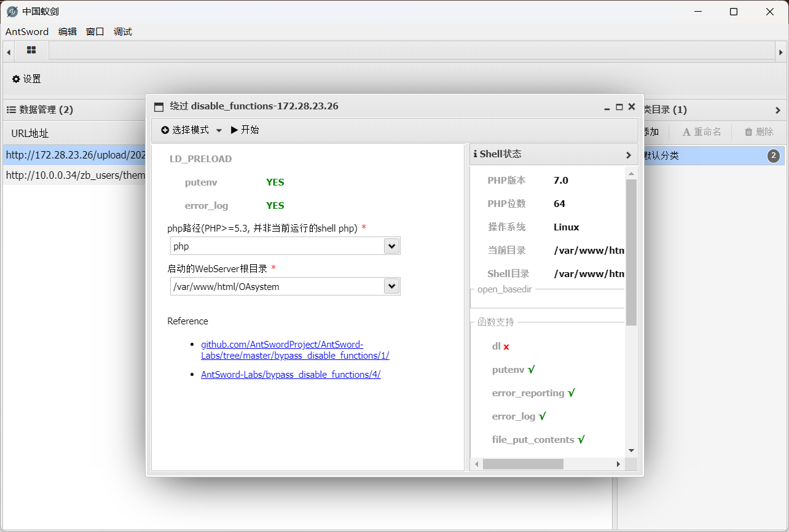Click the 操作系统 value Linux

pyautogui.click(x=567, y=227)
